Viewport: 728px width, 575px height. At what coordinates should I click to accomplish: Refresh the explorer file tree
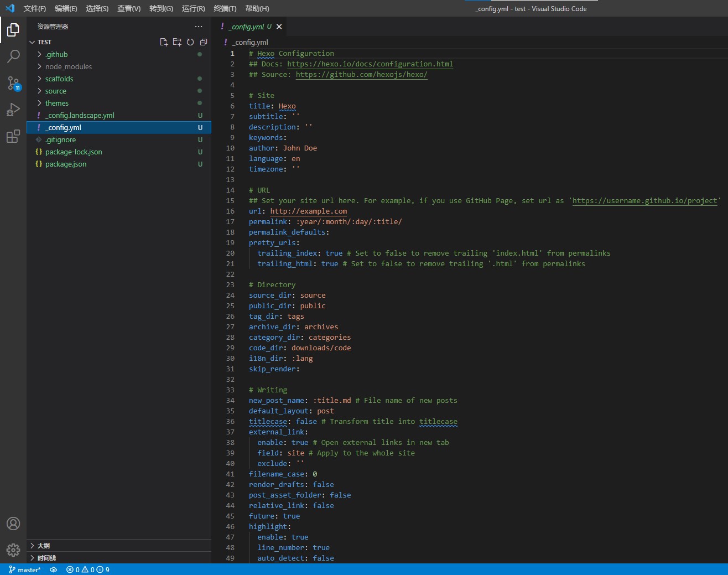tap(190, 42)
